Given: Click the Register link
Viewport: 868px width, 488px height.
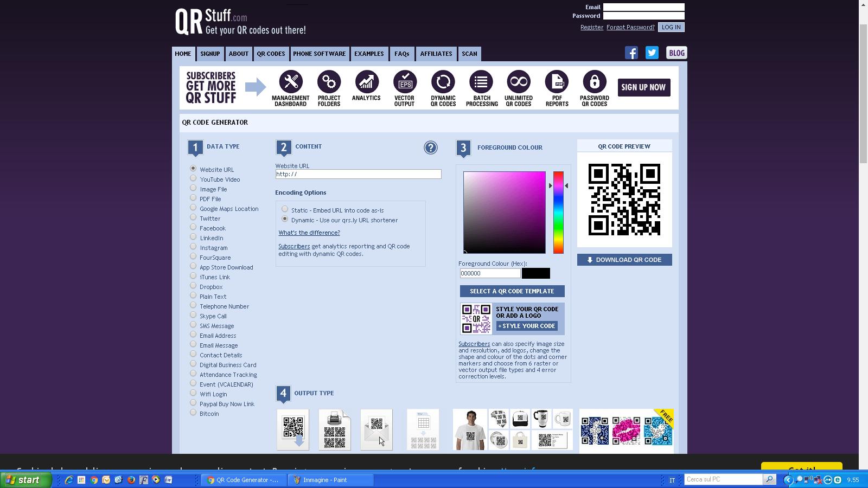Looking at the screenshot, I should coord(592,27).
